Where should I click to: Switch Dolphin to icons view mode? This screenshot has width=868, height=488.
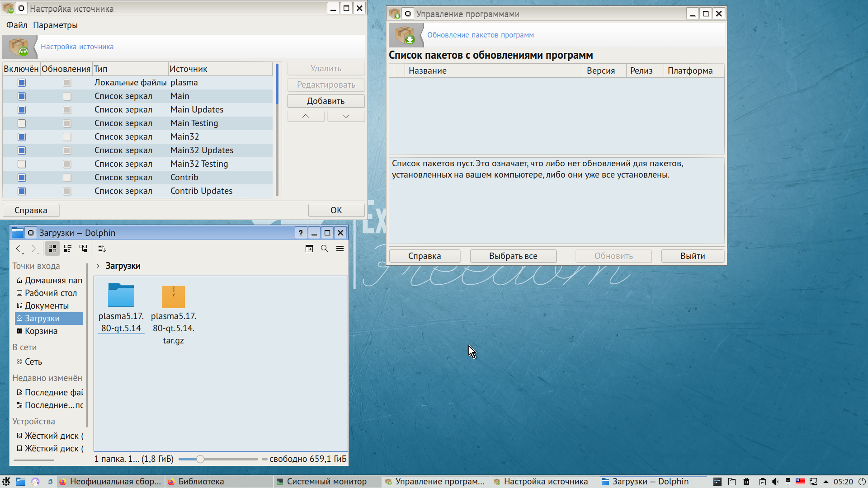(52, 249)
